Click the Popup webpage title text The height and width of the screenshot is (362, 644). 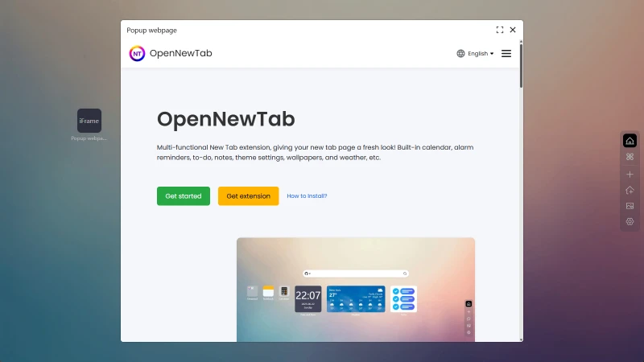click(x=151, y=31)
